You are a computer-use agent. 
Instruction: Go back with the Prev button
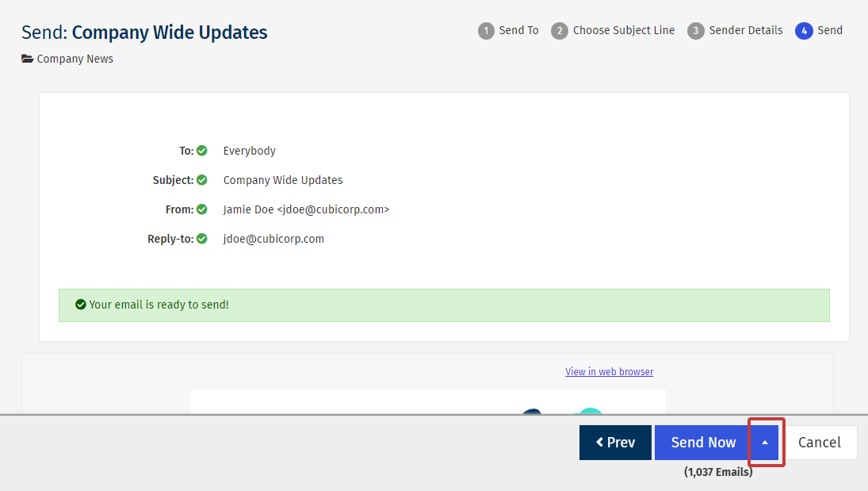615,443
